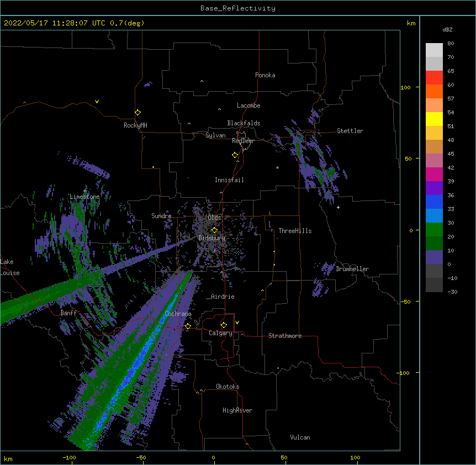Click the green 30 dBZ legend swatch

[434, 230]
